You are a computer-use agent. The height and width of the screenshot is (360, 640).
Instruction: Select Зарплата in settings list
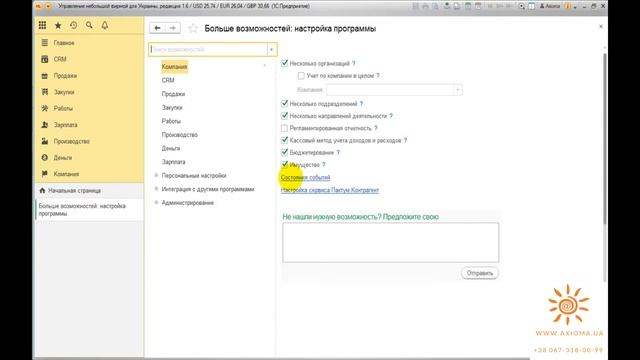tap(173, 162)
